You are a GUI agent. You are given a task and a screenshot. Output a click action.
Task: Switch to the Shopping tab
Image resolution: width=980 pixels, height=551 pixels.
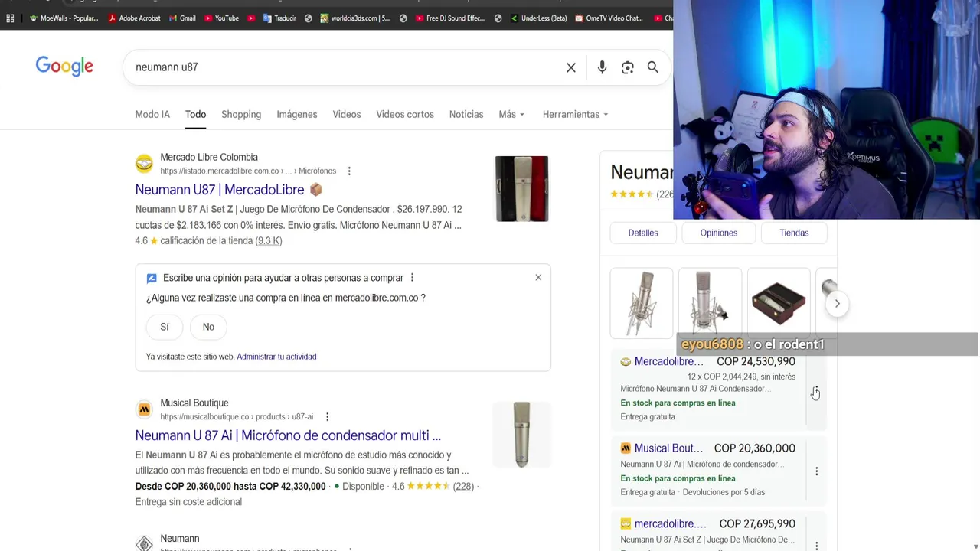point(241,114)
